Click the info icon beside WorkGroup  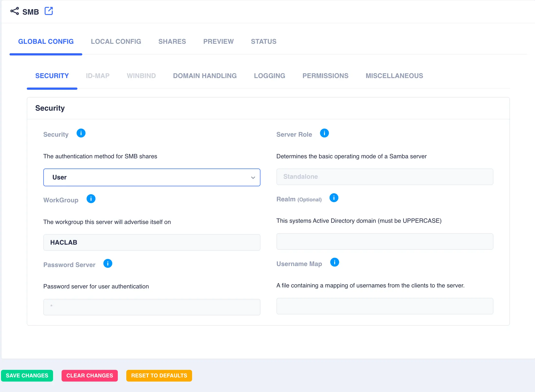(x=91, y=199)
